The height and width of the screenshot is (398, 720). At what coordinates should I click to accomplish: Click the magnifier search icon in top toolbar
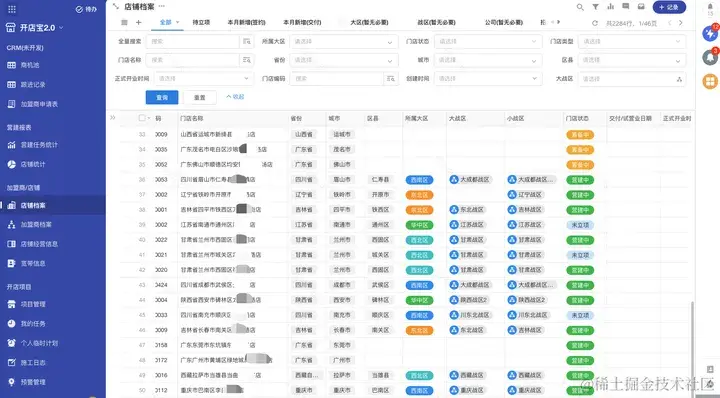[580, 7]
